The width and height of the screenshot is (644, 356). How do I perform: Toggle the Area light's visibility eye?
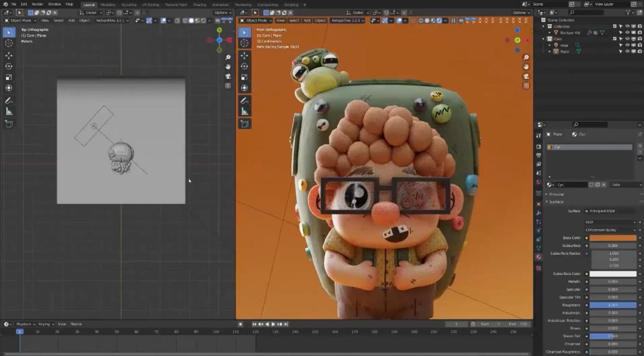click(x=627, y=45)
